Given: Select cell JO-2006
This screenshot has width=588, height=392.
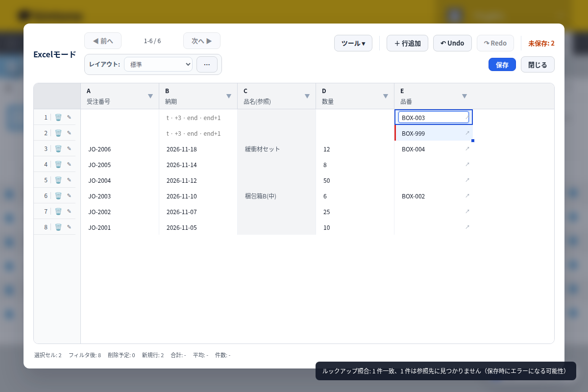Looking at the screenshot, I should pyautogui.click(x=120, y=149).
